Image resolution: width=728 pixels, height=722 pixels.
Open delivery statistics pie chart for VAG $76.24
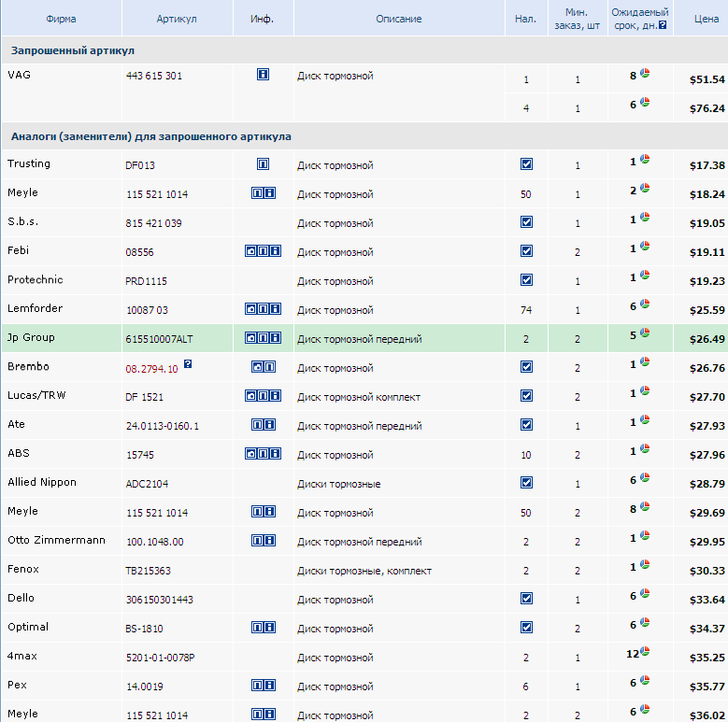coord(645,102)
